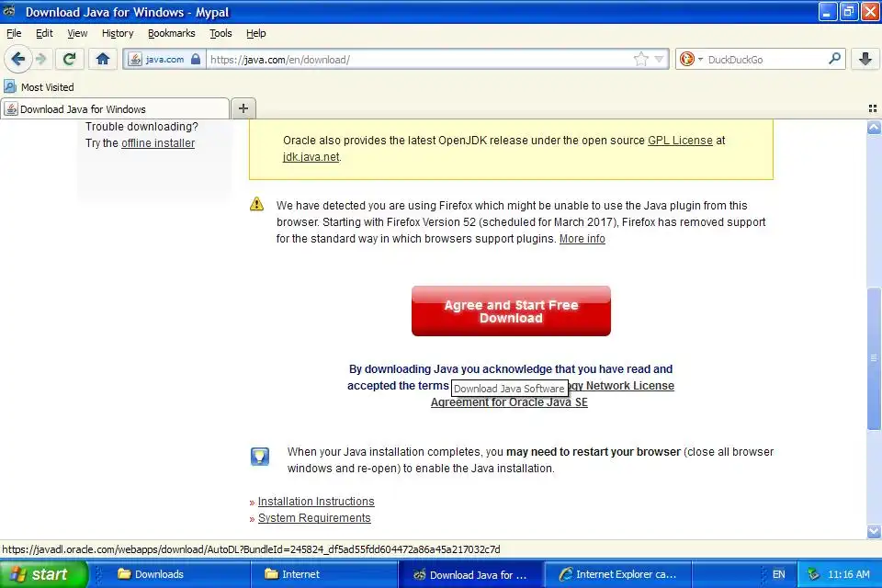Click the Technology Network License link text
Screen dimensions: 882x588
622,386
